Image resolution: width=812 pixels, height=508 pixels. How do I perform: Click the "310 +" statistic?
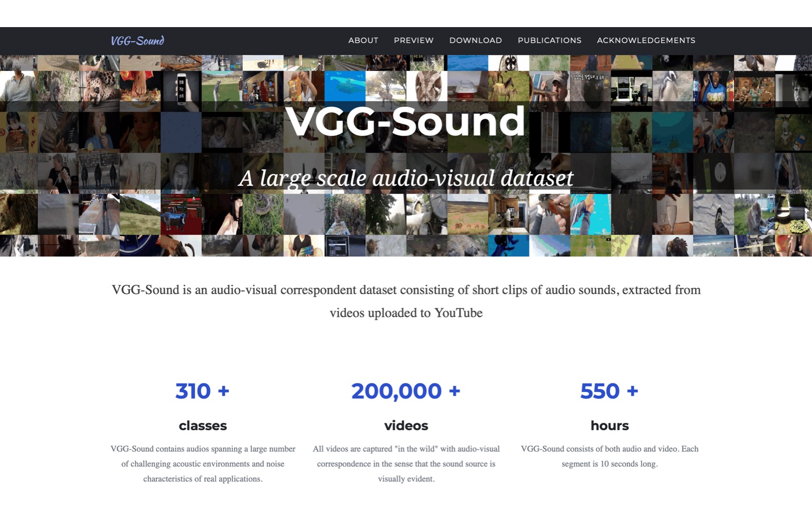pos(203,391)
